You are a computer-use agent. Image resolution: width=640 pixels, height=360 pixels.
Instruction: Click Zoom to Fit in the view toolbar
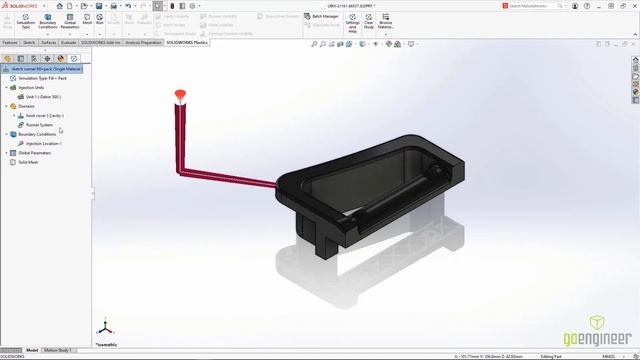pos(314,44)
